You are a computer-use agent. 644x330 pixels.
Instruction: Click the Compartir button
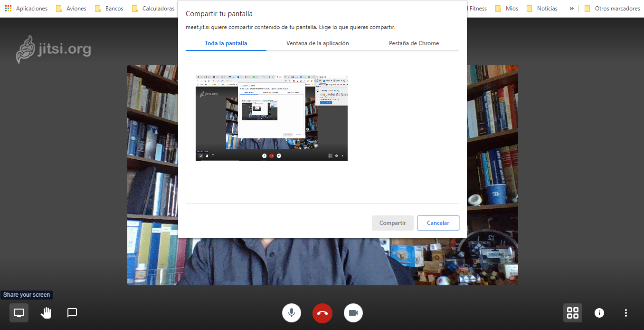point(392,223)
